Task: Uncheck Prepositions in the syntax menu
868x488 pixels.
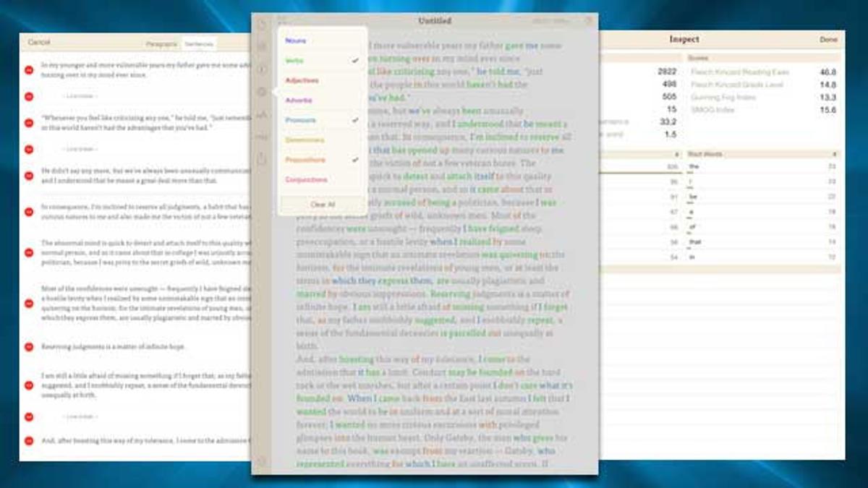Action: [x=323, y=160]
